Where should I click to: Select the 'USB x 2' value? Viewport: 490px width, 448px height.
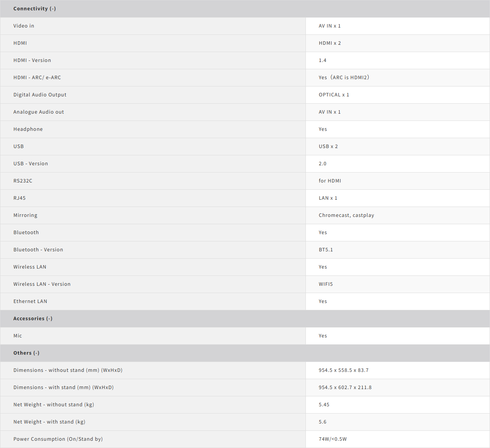(x=328, y=147)
